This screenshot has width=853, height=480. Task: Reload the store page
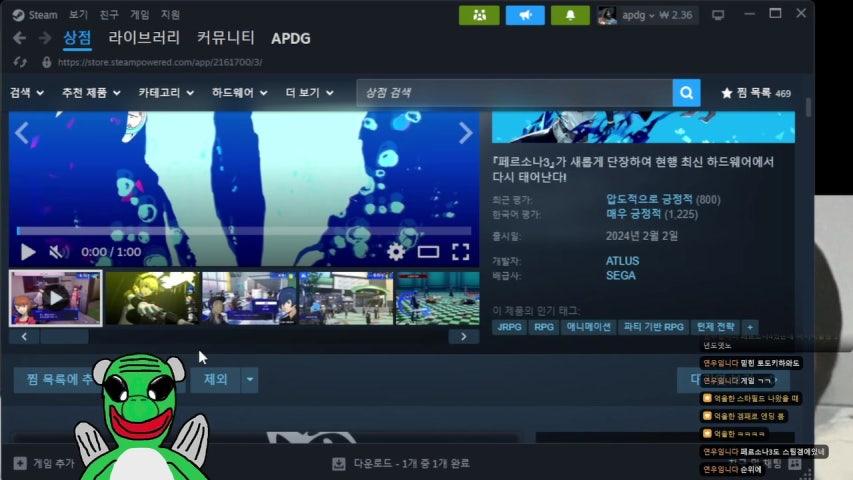click(20, 62)
